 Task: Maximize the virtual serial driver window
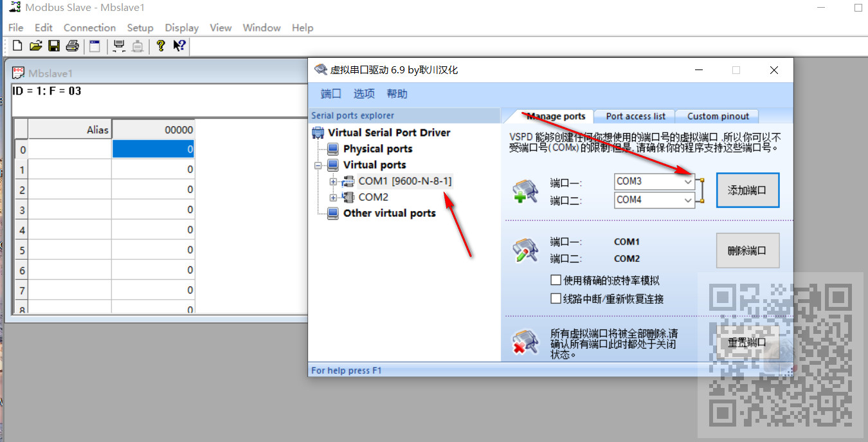coord(736,70)
